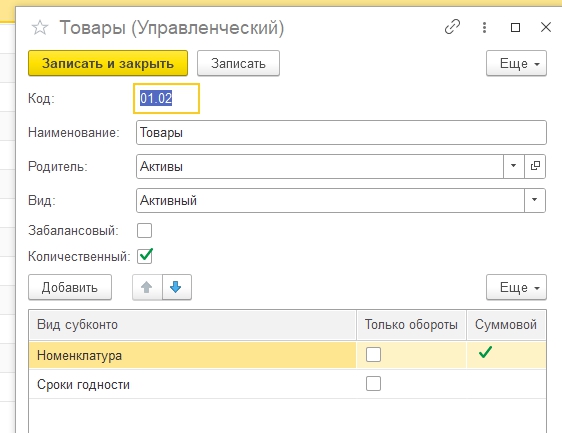Maximize the Товары form window

[x=515, y=27]
